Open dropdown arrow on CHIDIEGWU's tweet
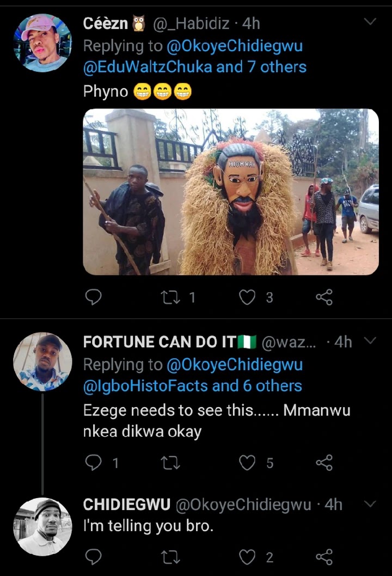The width and height of the screenshot is (392, 576). 370,504
